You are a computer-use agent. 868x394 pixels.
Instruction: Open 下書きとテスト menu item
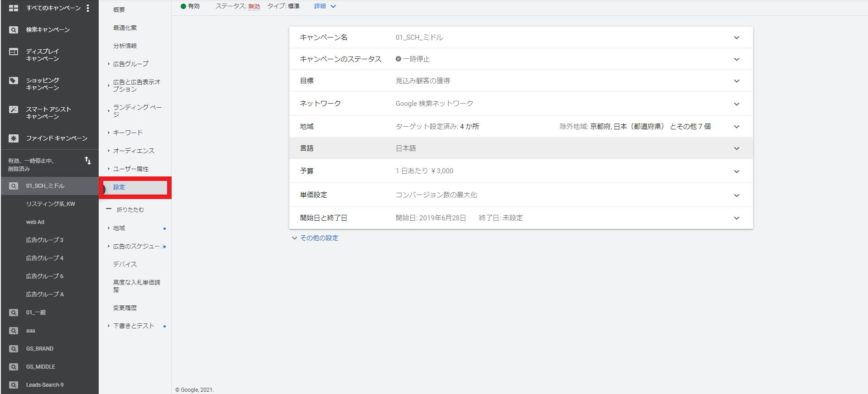tap(134, 326)
